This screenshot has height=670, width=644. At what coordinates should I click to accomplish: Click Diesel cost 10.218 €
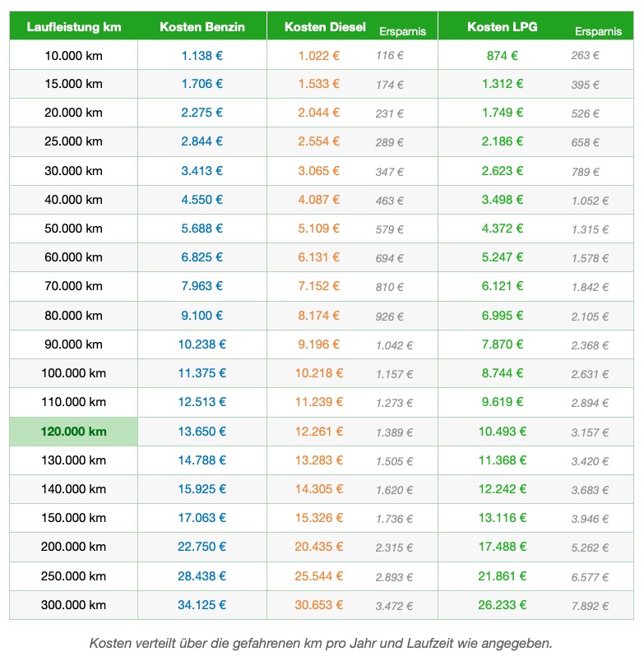pyautogui.click(x=319, y=373)
